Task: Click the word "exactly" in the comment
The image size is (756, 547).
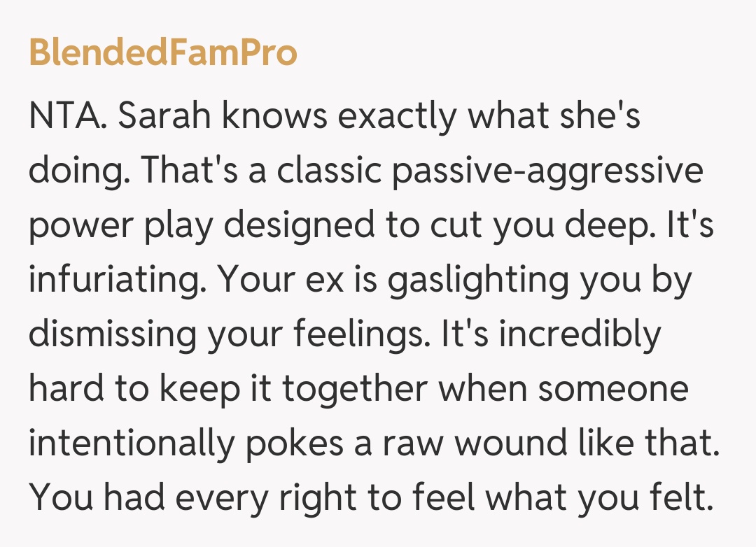Action: click(397, 118)
